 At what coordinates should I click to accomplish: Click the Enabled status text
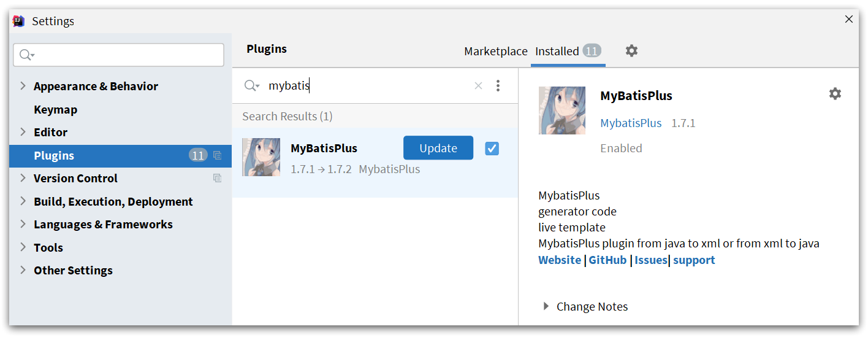pos(621,148)
